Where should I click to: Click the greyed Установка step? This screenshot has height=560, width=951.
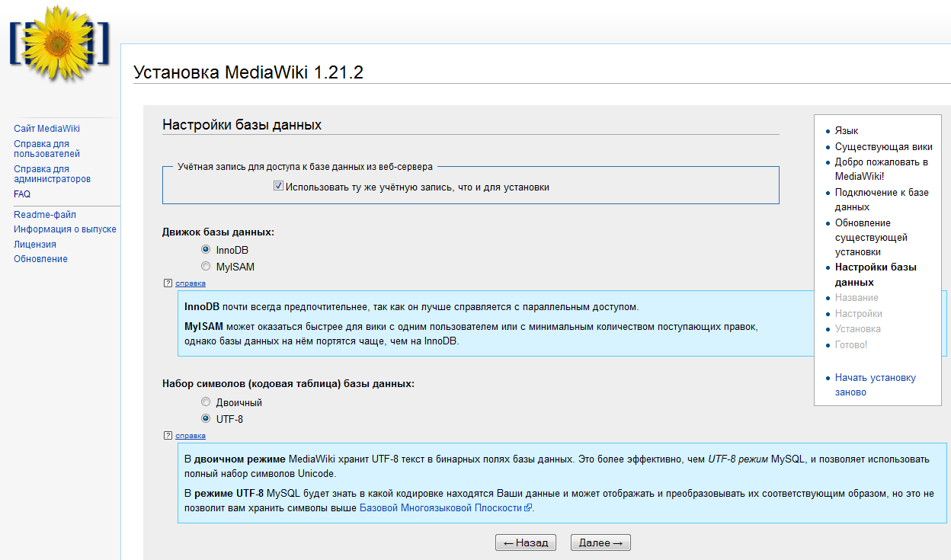pos(858,329)
